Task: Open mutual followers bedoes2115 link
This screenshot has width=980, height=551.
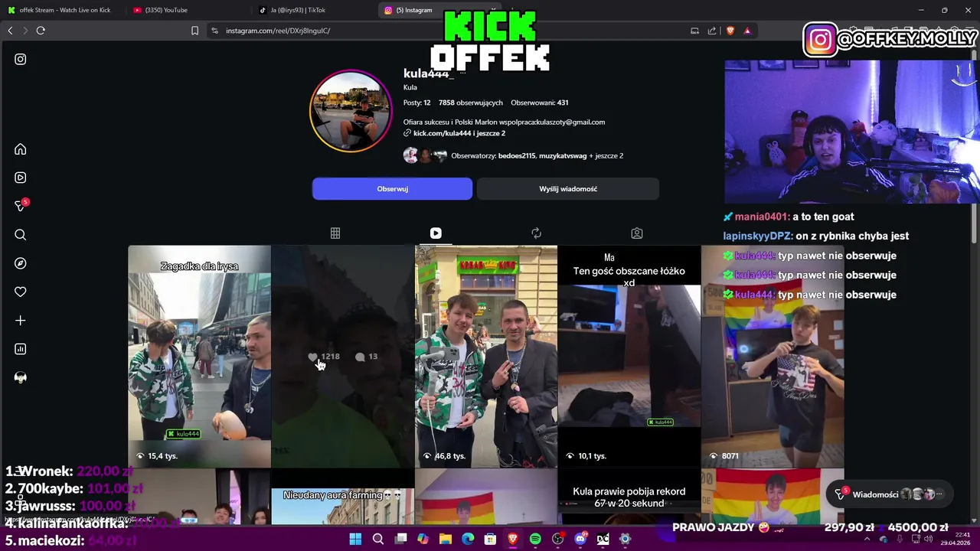Action: coord(517,155)
